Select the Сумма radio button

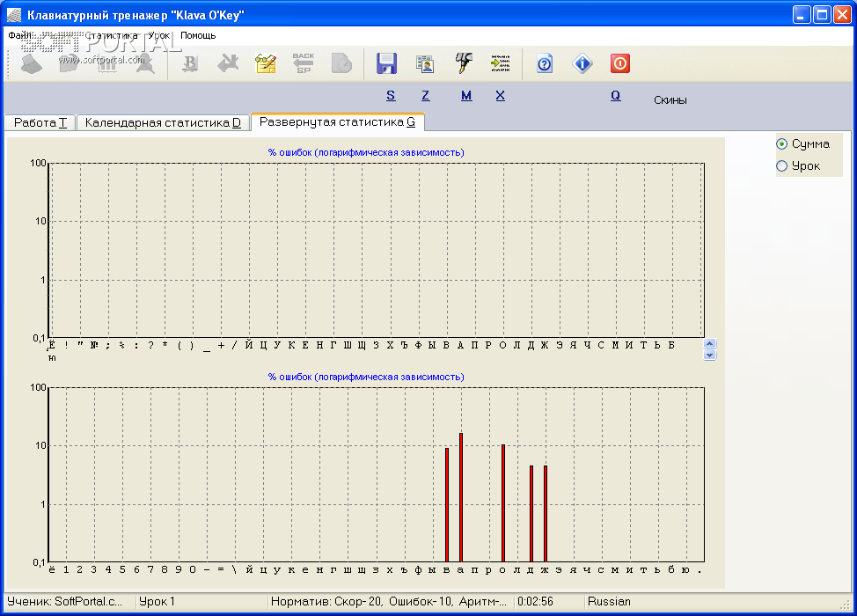pos(781,143)
